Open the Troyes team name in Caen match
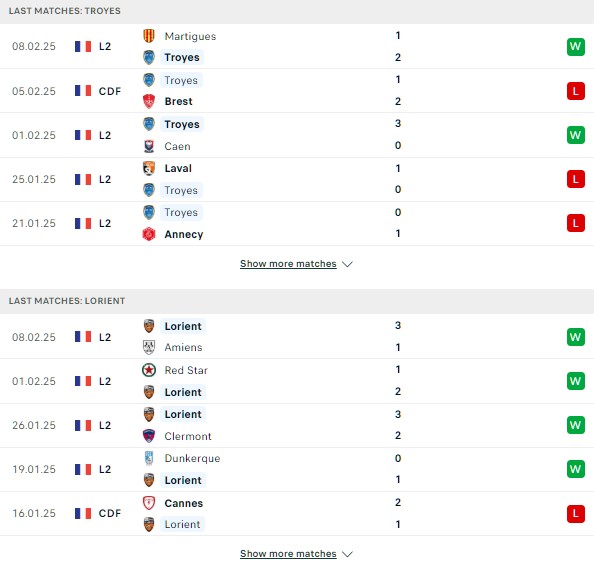The width and height of the screenshot is (594, 577). click(x=182, y=124)
